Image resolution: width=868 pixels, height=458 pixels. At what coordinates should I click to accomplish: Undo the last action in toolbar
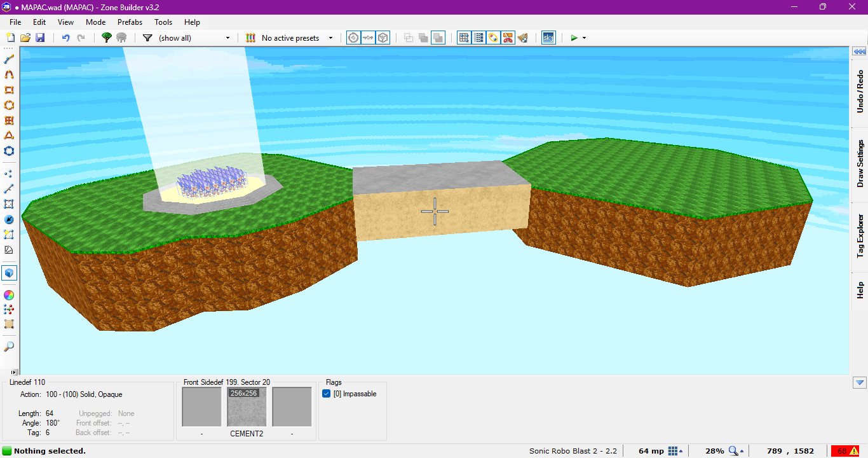65,38
